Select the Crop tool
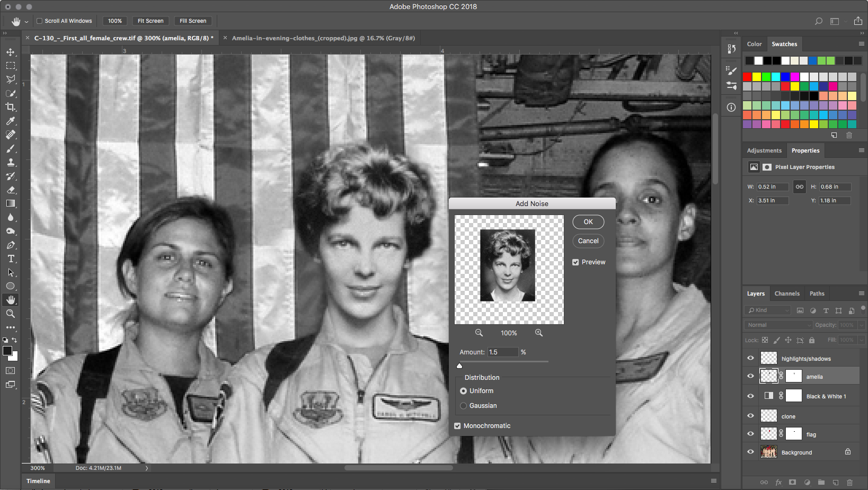The width and height of the screenshot is (868, 490). click(11, 107)
